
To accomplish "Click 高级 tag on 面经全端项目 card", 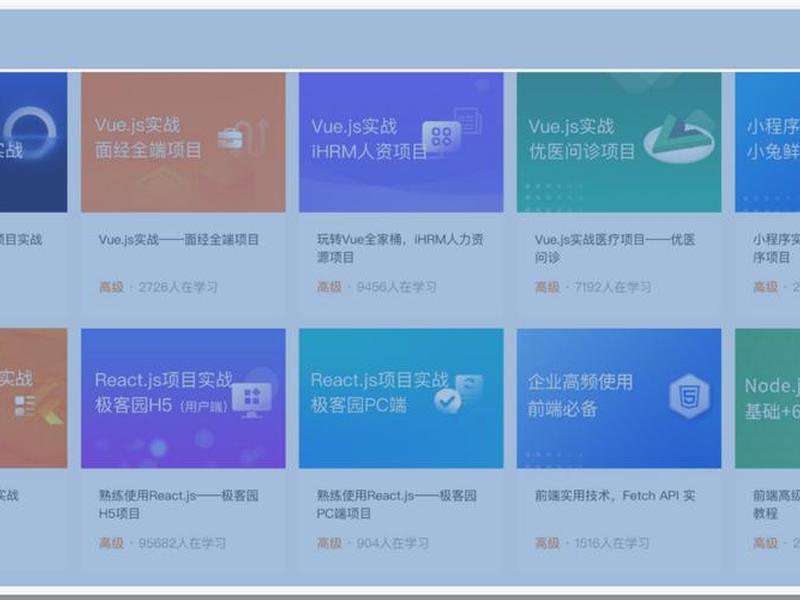I will coord(111,287).
